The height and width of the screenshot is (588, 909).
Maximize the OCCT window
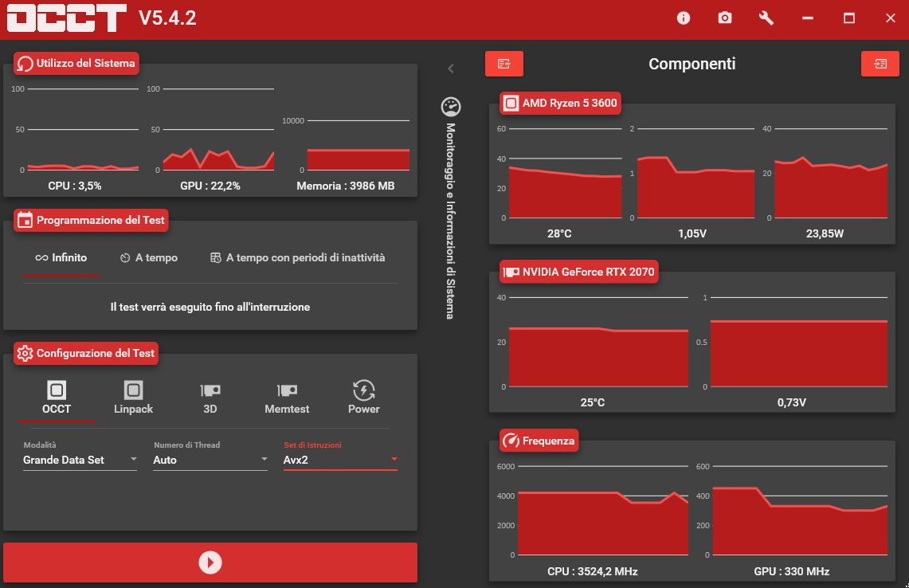(x=848, y=18)
